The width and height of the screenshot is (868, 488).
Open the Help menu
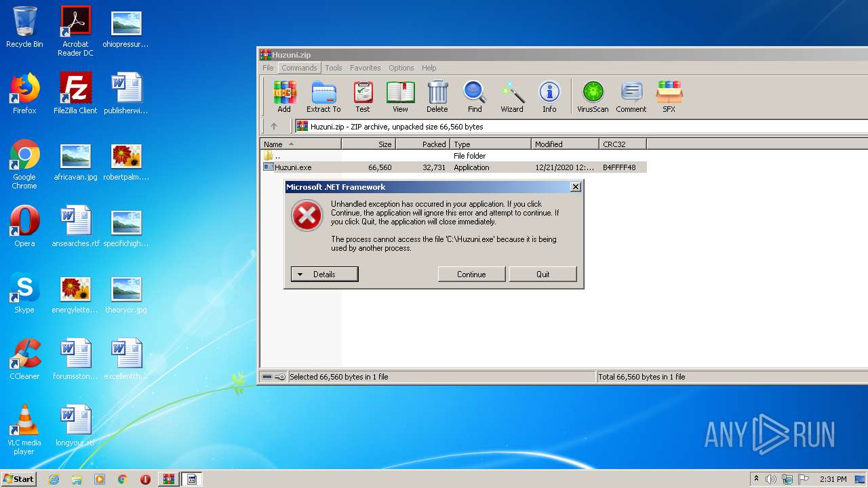pos(429,68)
